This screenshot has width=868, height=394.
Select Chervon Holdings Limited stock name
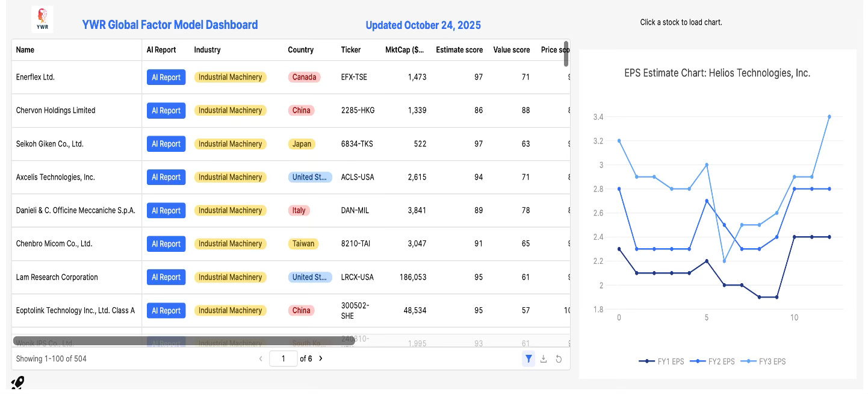[55, 110]
